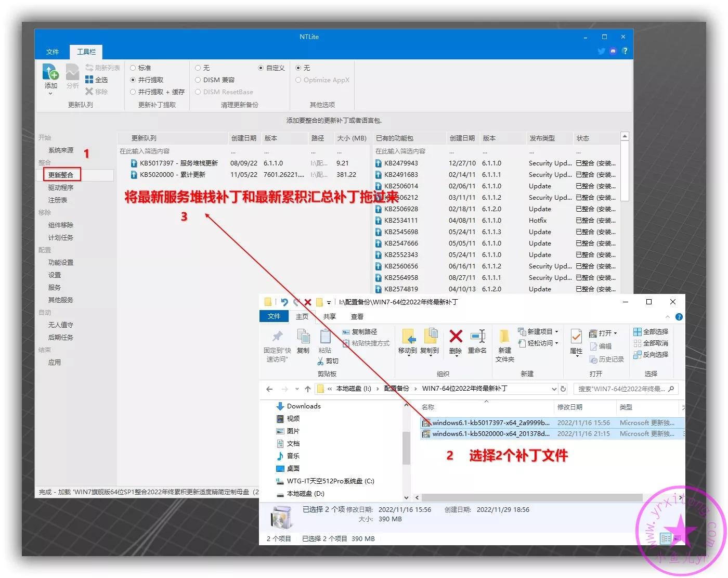
Task: Click the Remove (移除) X icon in NTLite
Action: [x=89, y=92]
